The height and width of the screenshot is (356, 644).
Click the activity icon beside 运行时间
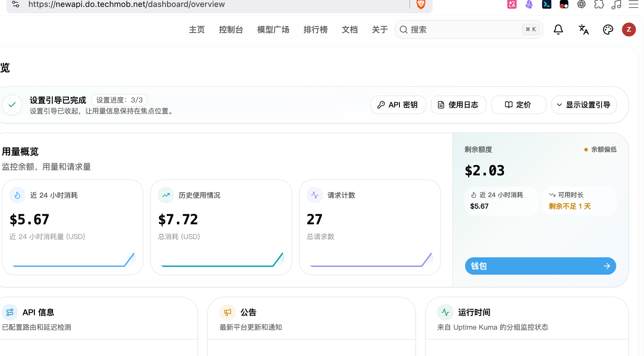[445, 312]
